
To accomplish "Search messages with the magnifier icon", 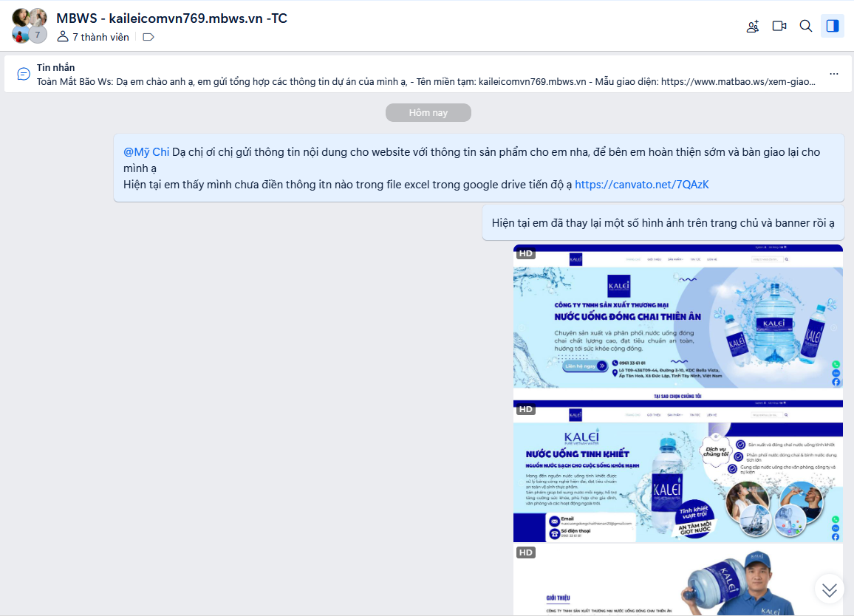I will [805, 26].
